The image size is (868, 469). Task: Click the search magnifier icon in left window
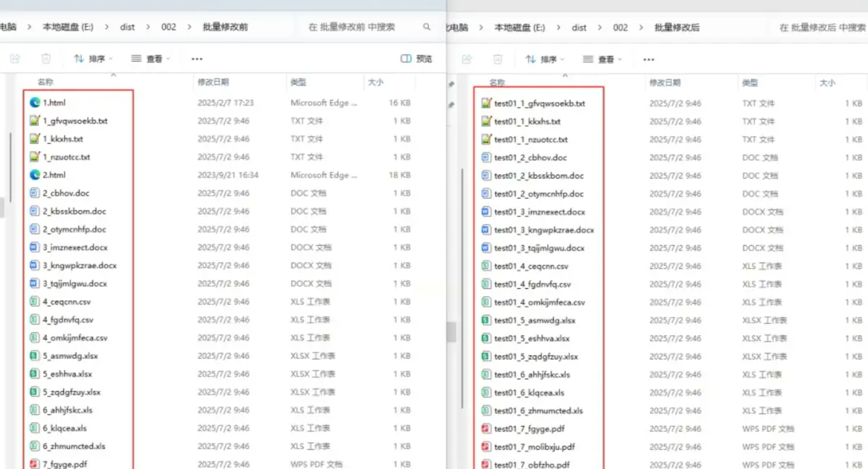(x=426, y=27)
